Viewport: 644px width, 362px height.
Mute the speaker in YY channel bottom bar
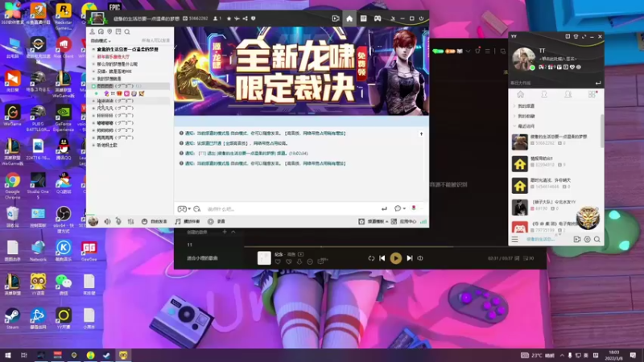[107, 222]
